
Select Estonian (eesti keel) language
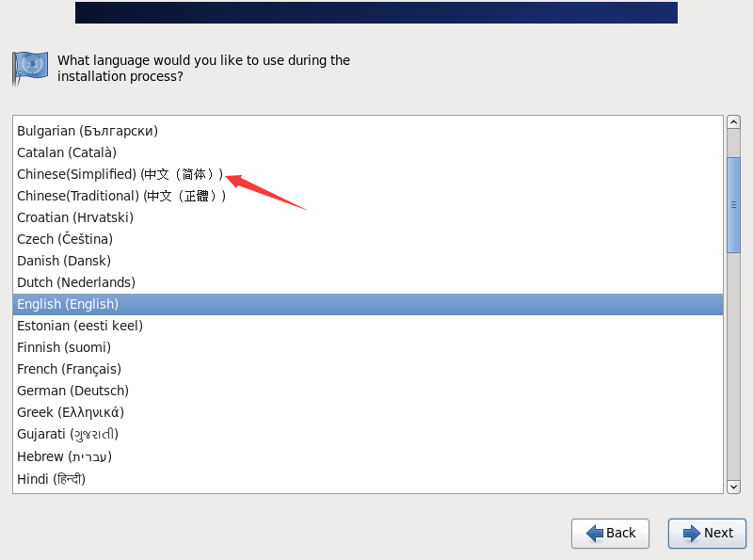[368, 326]
